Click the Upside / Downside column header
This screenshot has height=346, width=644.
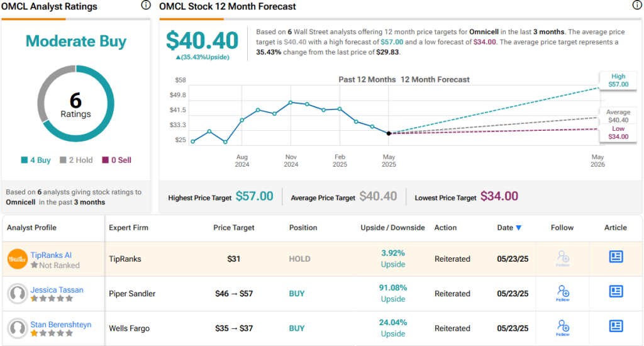click(x=392, y=228)
